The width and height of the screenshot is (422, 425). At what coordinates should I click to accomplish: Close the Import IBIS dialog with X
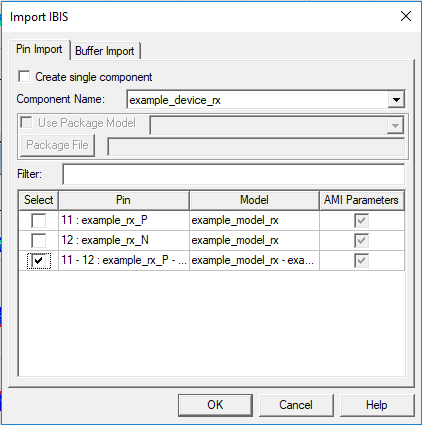coord(406,16)
